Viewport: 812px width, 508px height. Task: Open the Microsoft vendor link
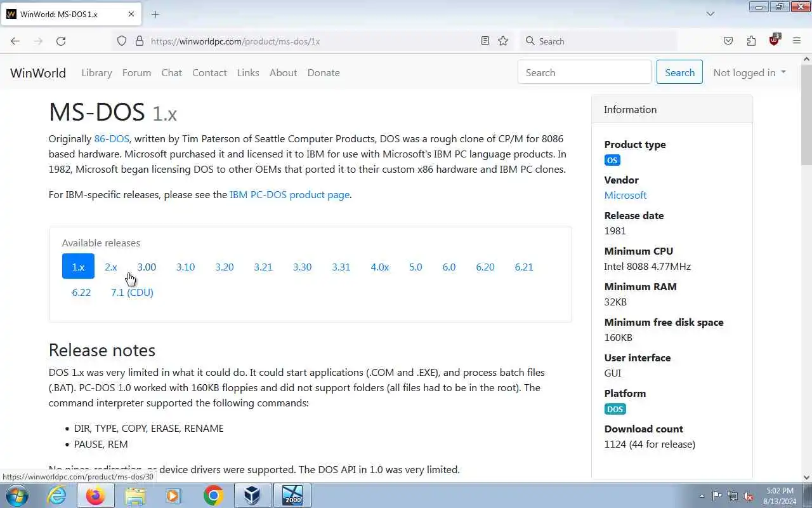[625, 195]
